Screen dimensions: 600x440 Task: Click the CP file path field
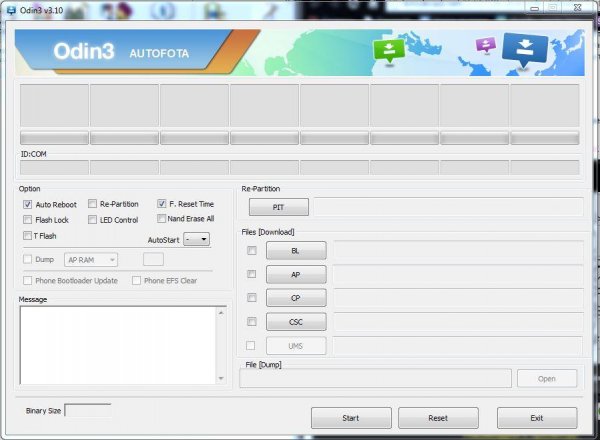click(x=458, y=298)
